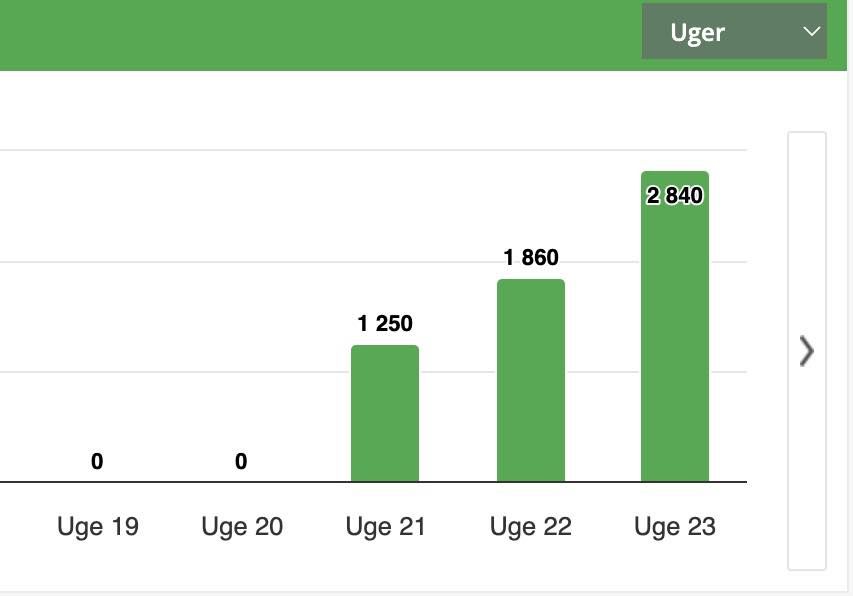
Task: Click the Uge 23 axis label
Action: coord(675,526)
